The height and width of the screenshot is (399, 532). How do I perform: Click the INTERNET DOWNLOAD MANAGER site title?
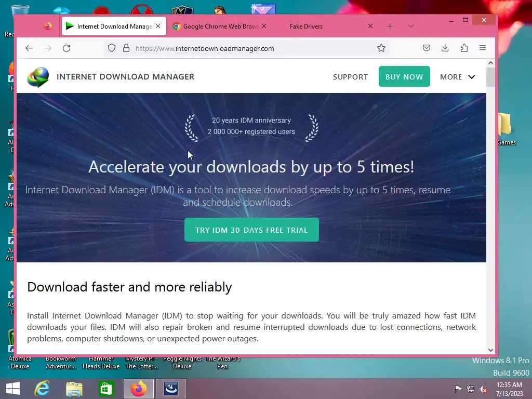[126, 77]
